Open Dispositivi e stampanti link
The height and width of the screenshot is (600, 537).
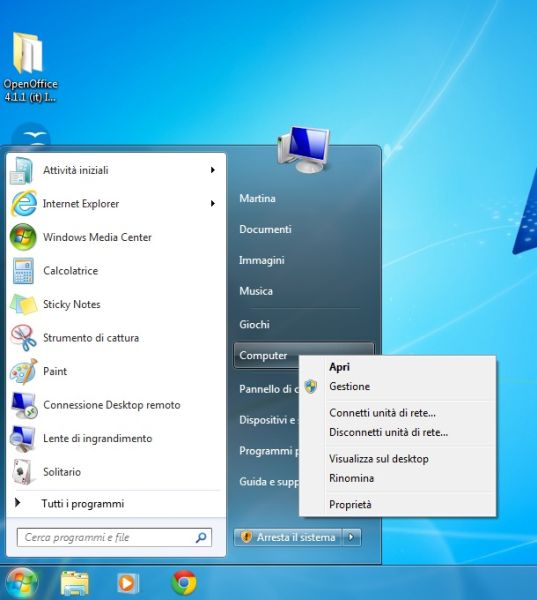(269, 420)
